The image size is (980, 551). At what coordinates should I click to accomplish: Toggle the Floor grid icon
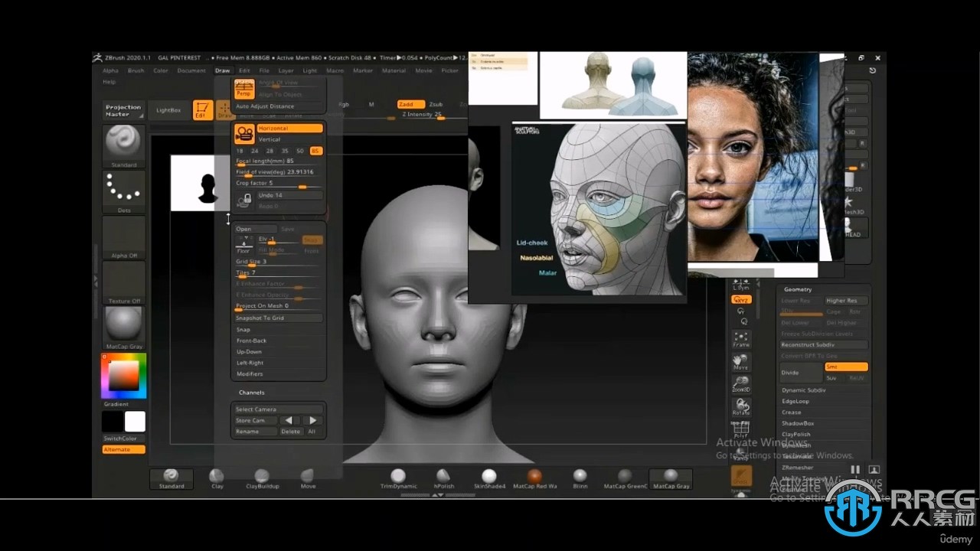point(243,245)
